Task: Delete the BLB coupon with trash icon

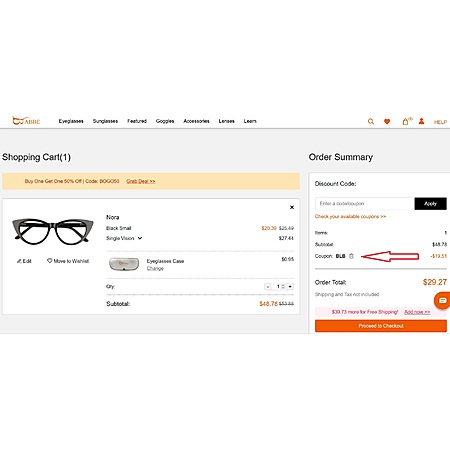Action: pyautogui.click(x=351, y=256)
